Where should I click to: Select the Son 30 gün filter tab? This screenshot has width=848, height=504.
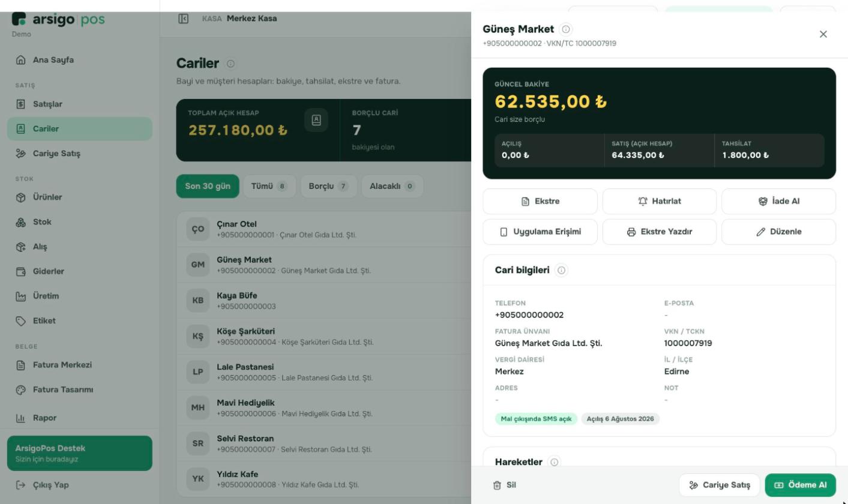point(208,186)
